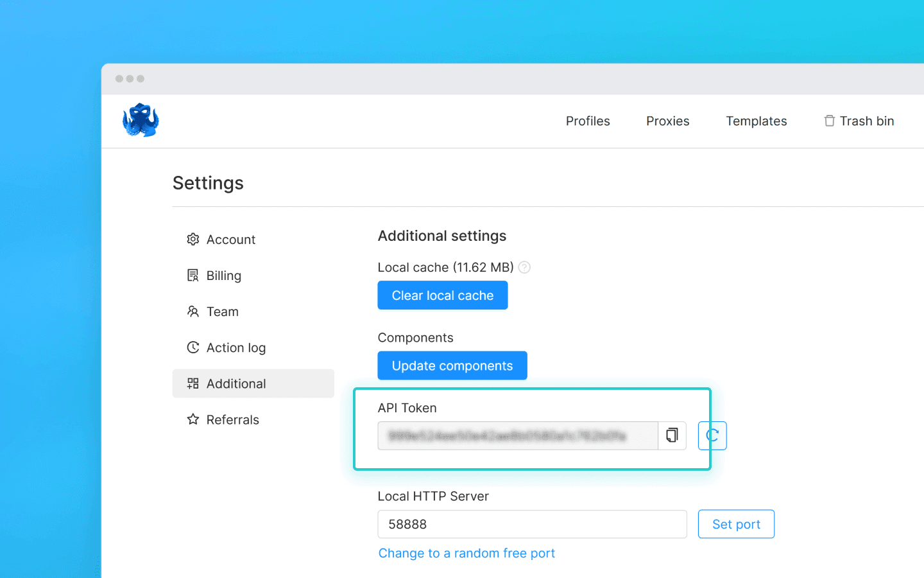Regenerate the API Token with the refresh icon
Screen dimensions: 924x578
(712, 435)
